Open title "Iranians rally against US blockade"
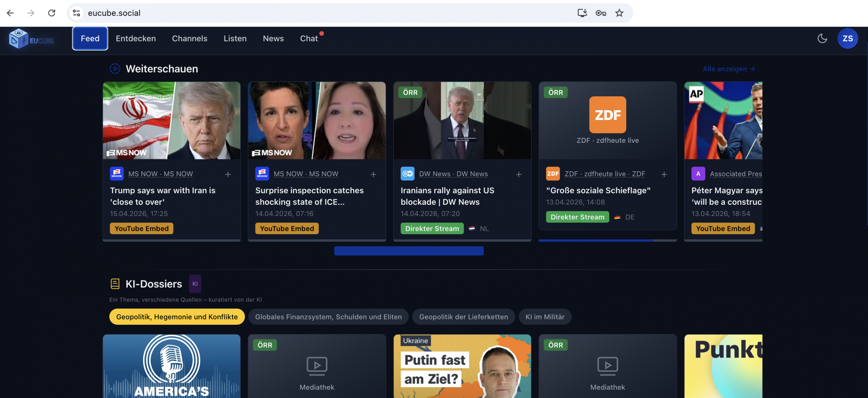This screenshot has height=398, width=868. pos(447,196)
